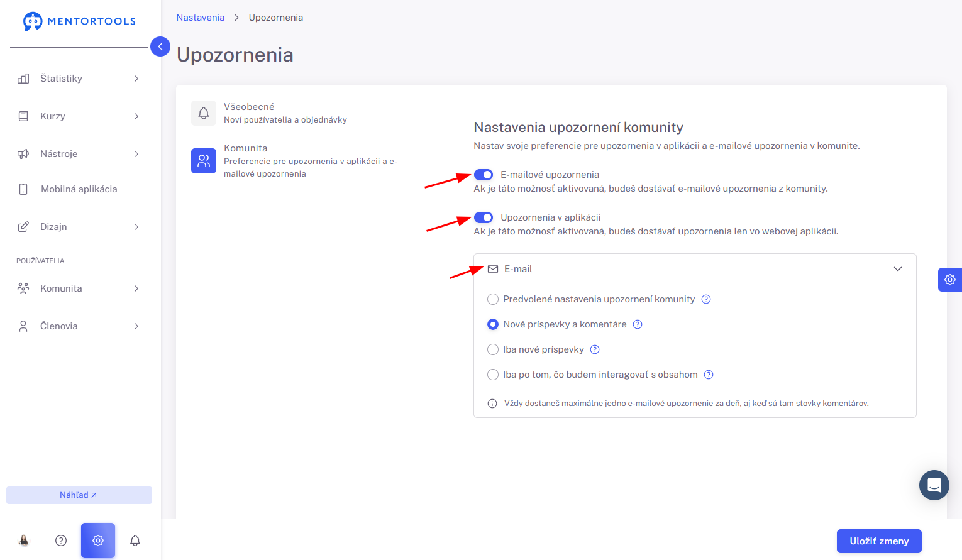Click the settings gear icon in the bottom bar
This screenshot has width=962, height=560.
coord(98,541)
